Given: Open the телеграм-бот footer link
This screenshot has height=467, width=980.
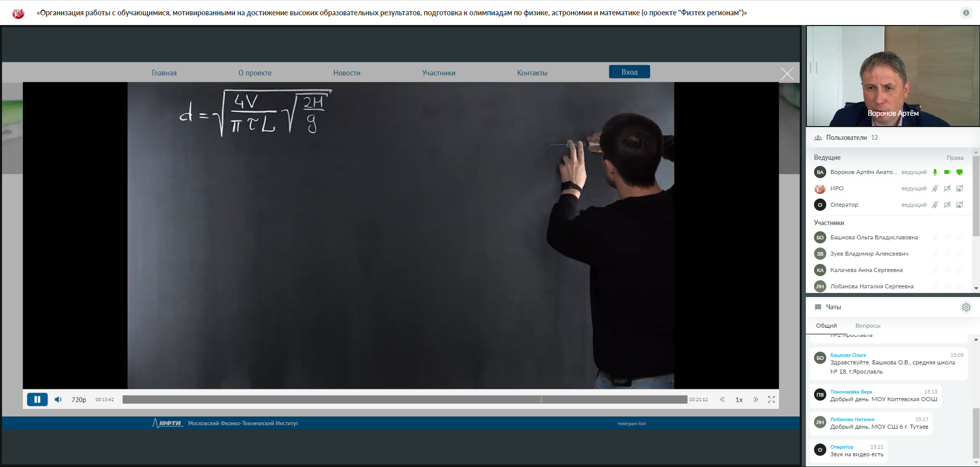Looking at the screenshot, I should coord(632,424).
